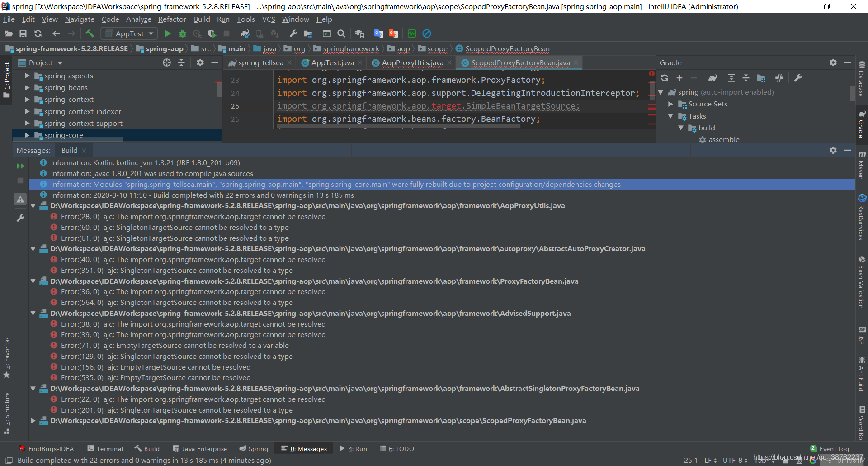Select the assemble Gradle task
The width and height of the screenshot is (868, 466).
tap(724, 139)
